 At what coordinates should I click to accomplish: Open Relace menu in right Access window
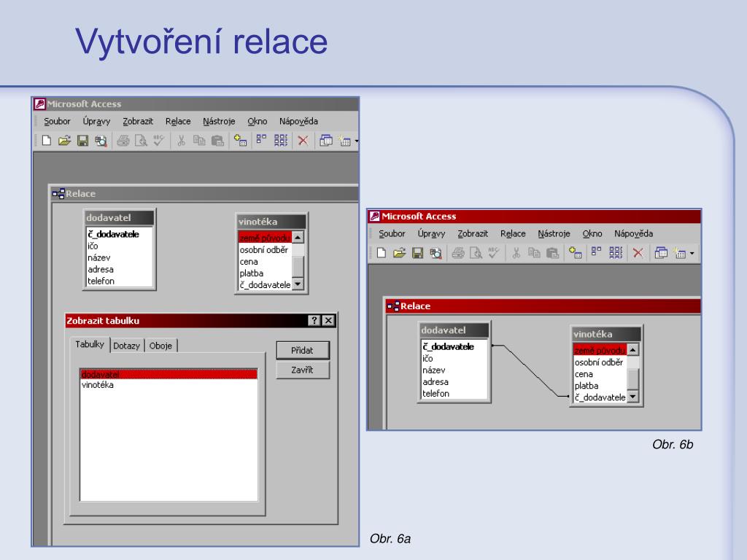tap(513, 233)
